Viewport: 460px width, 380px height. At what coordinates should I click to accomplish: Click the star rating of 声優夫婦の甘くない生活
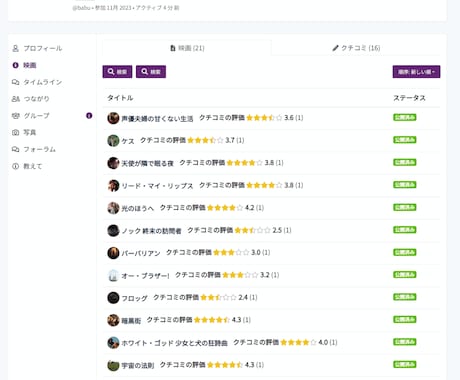click(264, 118)
